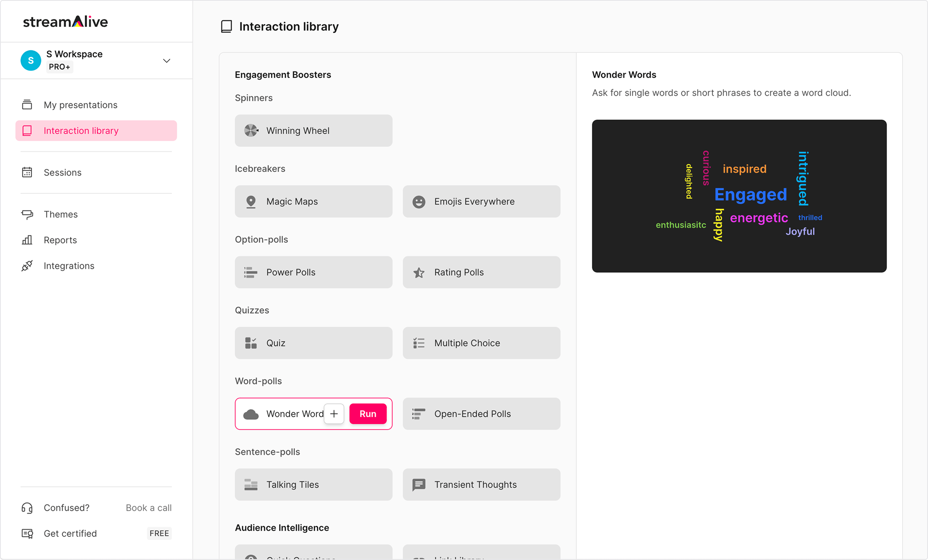This screenshot has height=560, width=928.
Task: Run the Wonder Words interaction
Action: [368, 414]
